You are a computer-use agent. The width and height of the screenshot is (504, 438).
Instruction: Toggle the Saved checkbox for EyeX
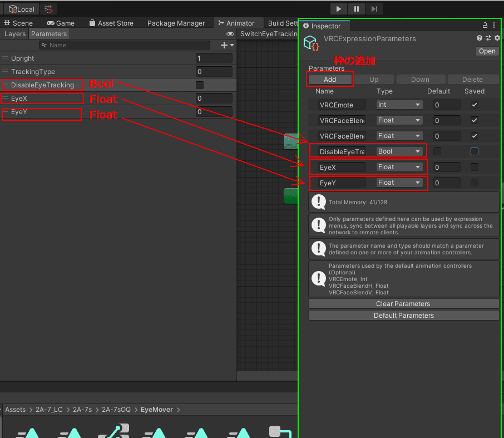tap(474, 167)
